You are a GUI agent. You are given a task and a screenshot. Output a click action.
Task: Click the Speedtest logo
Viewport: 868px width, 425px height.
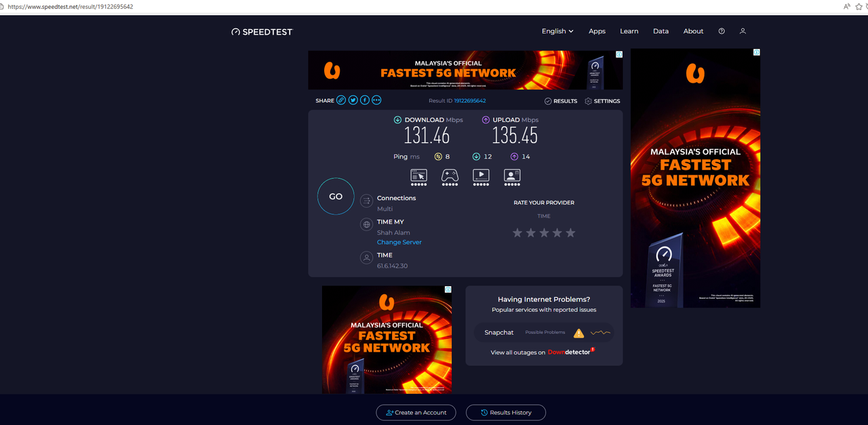(x=262, y=31)
